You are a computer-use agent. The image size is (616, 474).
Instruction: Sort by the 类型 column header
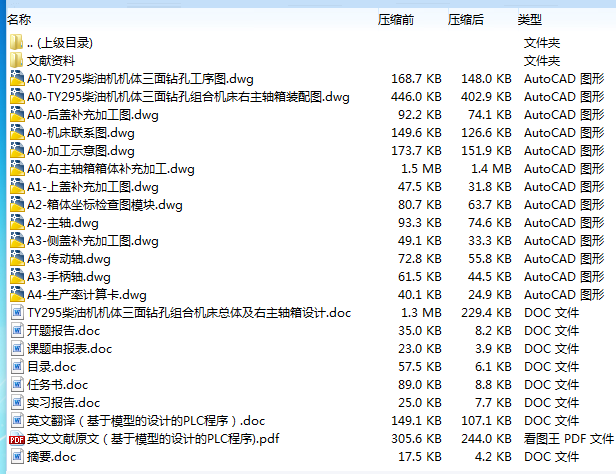pyautogui.click(x=530, y=19)
